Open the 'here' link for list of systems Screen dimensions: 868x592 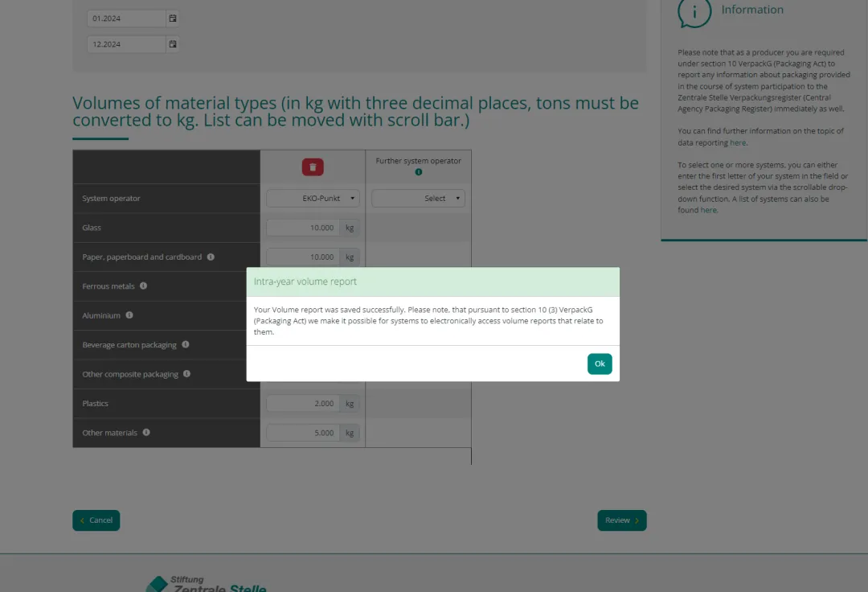[708, 211]
